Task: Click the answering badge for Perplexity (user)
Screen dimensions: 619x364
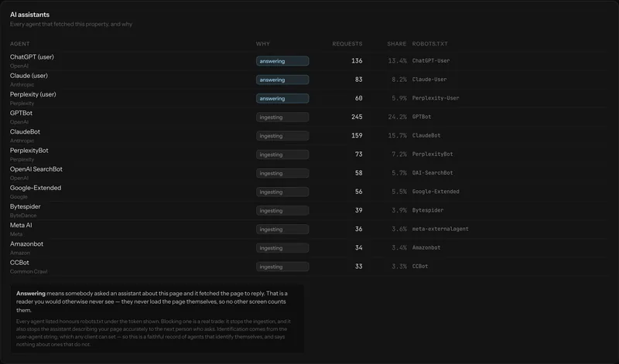Action: pos(282,99)
